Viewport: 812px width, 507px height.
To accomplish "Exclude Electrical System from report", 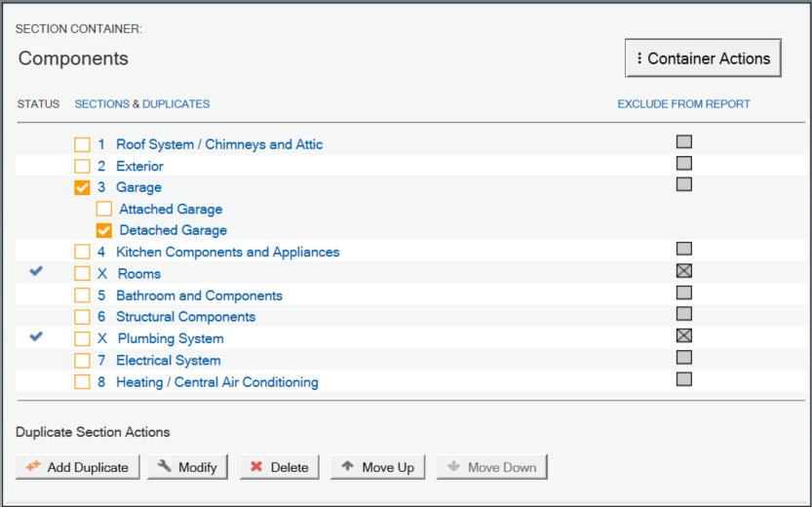I will tap(684, 357).
